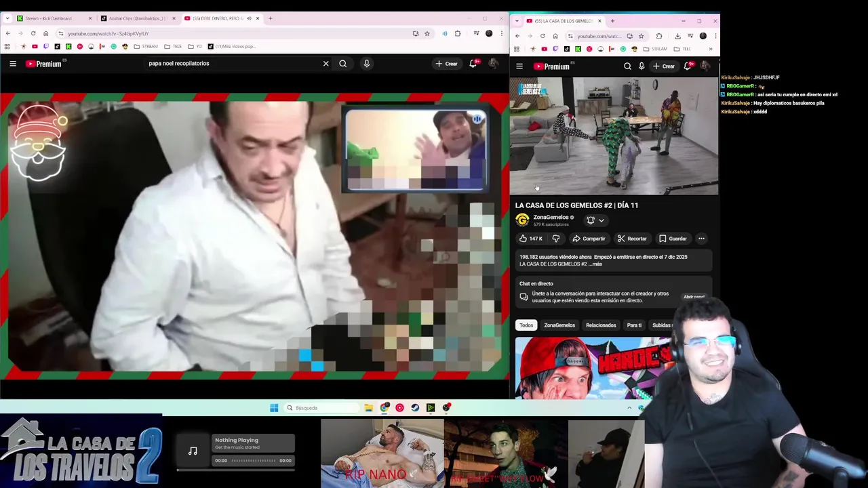The height and width of the screenshot is (488, 868).
Task: Open more actions three-dot button under video
Action: pyautogui.click(x=701, y=239)
